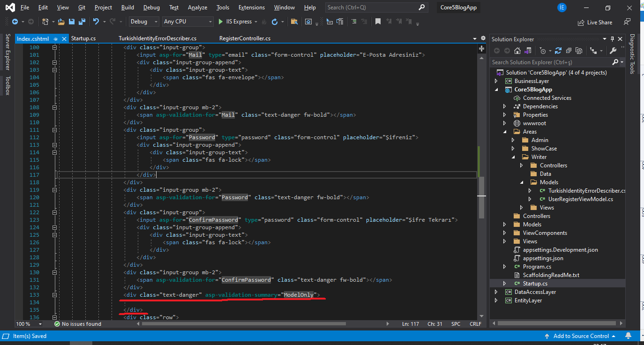Pin the Solution Explorer panel
Image resolution: width=644 pixels, height=345 pixels.
pos(612,39)
